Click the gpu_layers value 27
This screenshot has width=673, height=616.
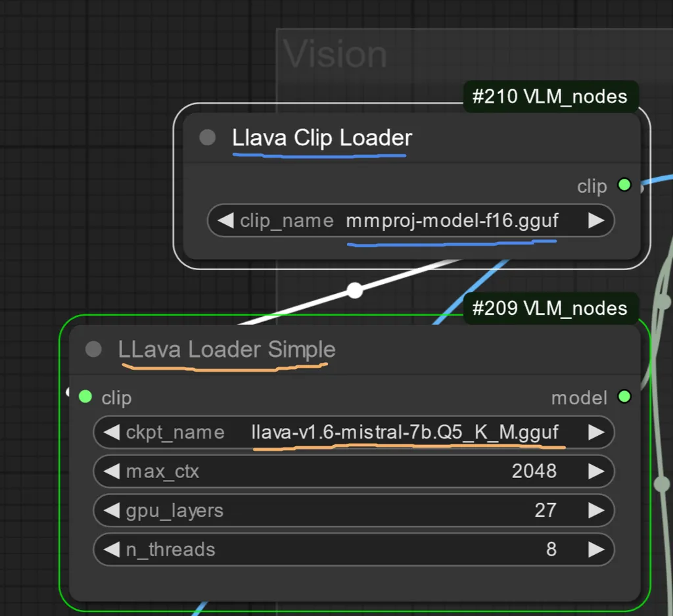pos(545,510)
